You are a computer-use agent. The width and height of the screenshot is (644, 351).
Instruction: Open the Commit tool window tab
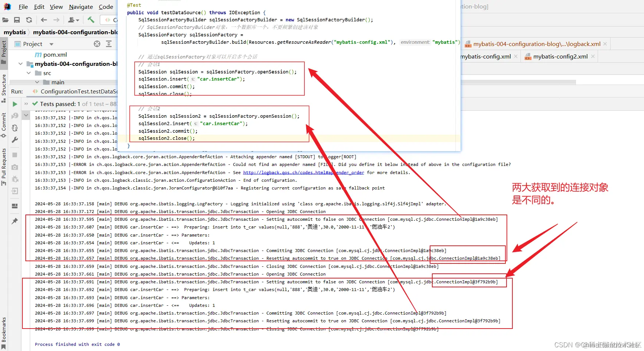(x=4, y=125)
